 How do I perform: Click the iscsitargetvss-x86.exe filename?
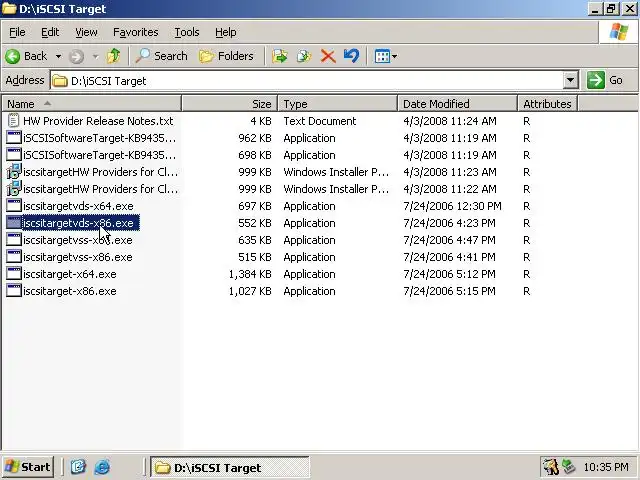tap(78, 257)
